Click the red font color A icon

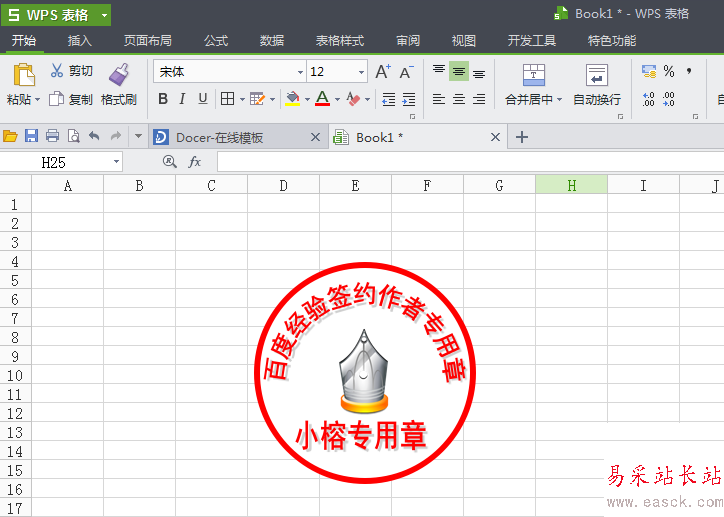322,99
